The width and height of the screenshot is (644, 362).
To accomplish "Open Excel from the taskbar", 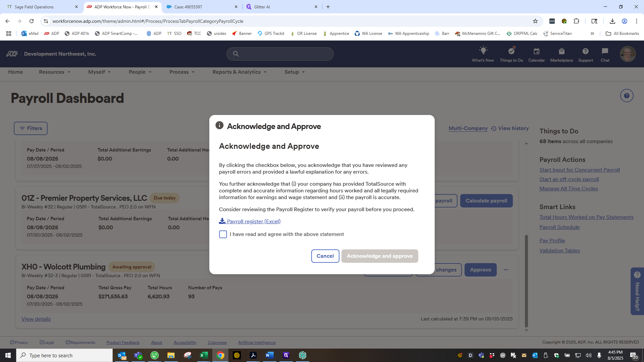I will pyautogui.click(x=204, y=355).
